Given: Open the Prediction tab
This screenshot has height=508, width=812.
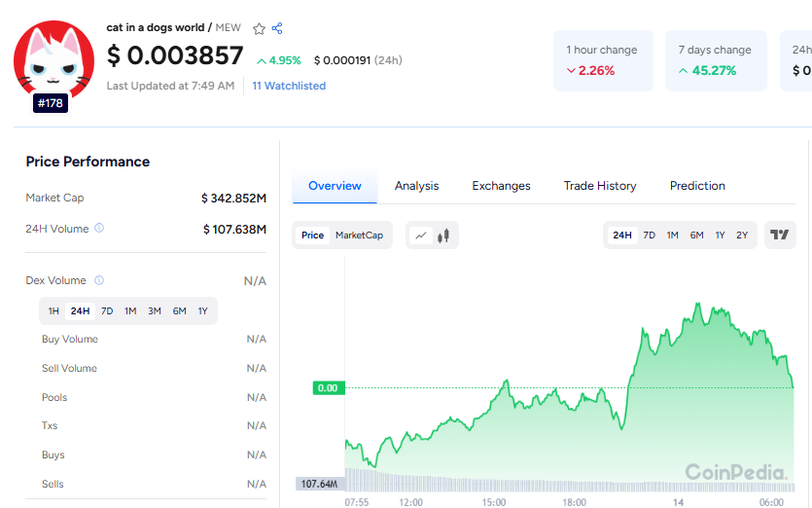Looking at the screenshot, I should 697,186.
